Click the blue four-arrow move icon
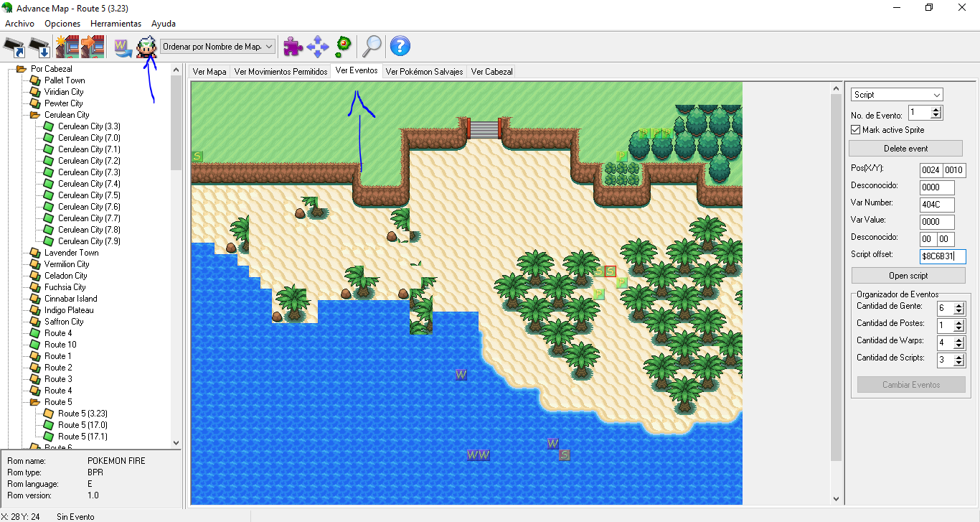 point(317,47)
